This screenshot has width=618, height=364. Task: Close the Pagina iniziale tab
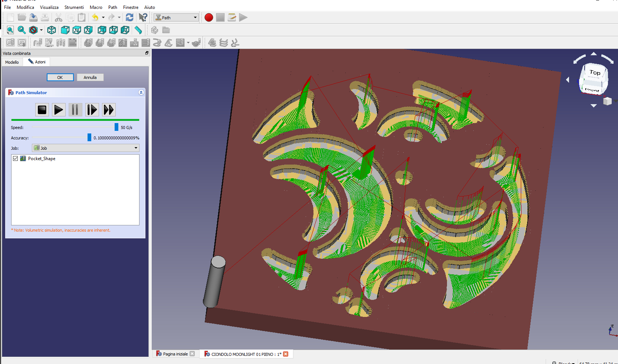(x=192, y=354)
